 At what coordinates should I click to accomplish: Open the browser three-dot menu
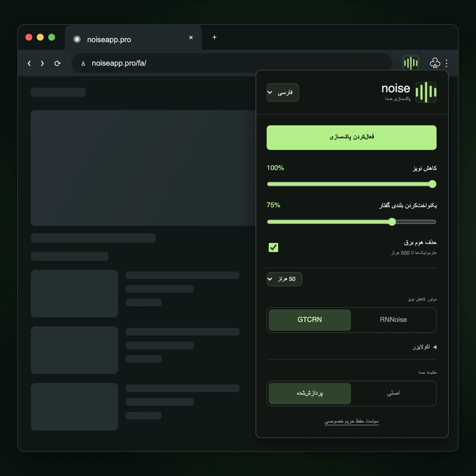[446, 63]
